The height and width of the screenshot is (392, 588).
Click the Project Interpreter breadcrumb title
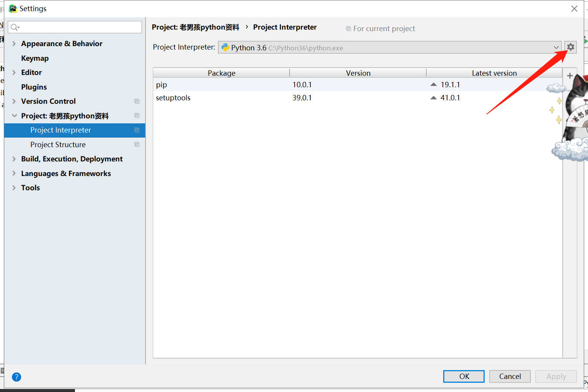(285, 27)
